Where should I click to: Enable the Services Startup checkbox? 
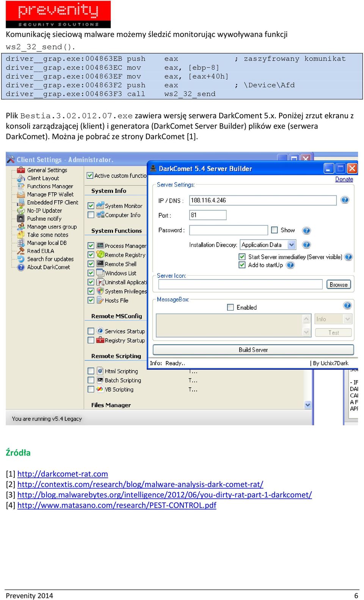[x=91, y=331]
